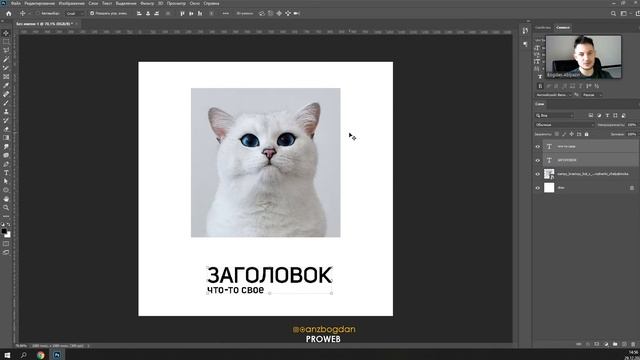640x360 pixels.
Task: Open Chrome from the taskbar
Action: click(x=40, y=355)
